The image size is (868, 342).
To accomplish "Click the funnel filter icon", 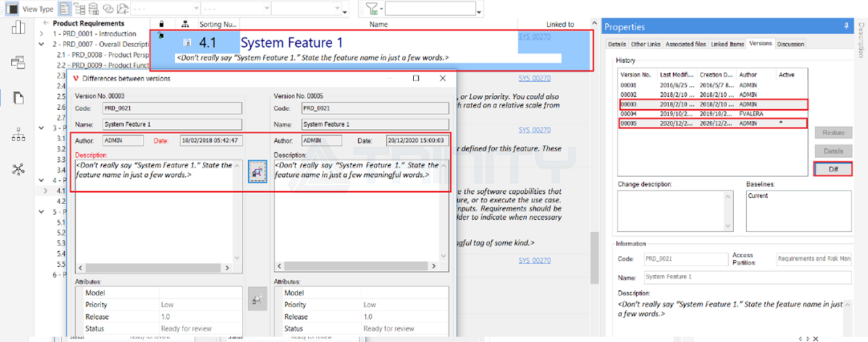I will point(372,9).
